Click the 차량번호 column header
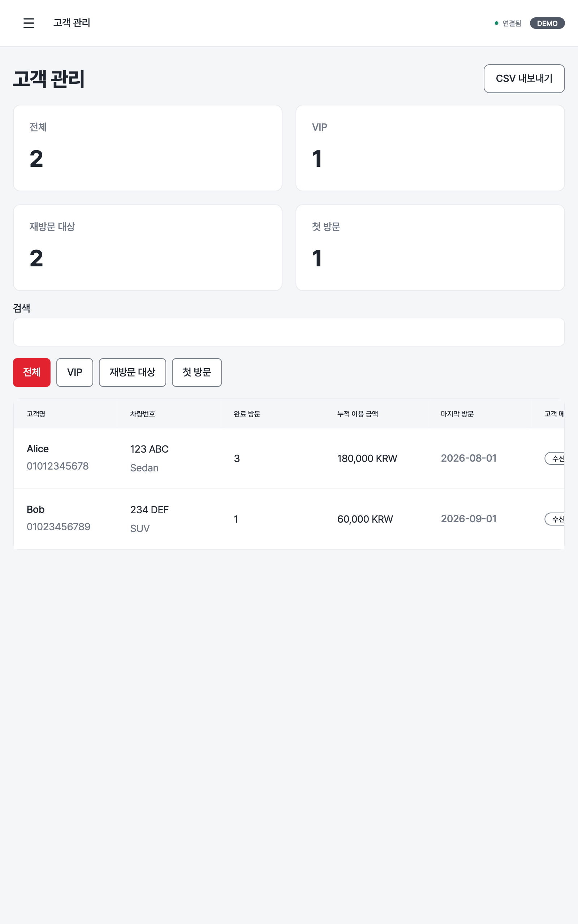The width and height of the screenshot is (578, 924). coord(143,414)
